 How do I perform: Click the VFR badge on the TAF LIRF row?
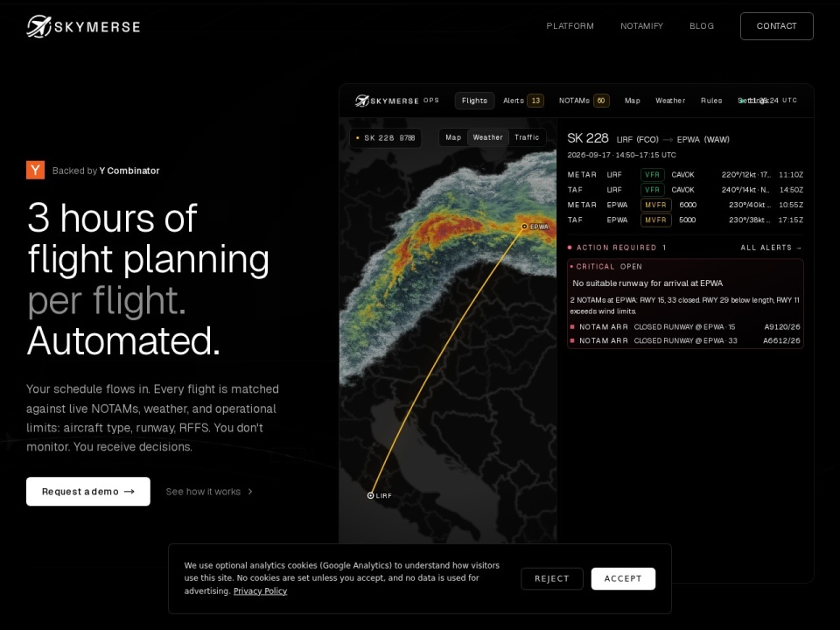pyautogui.click(x=653, y=190)
